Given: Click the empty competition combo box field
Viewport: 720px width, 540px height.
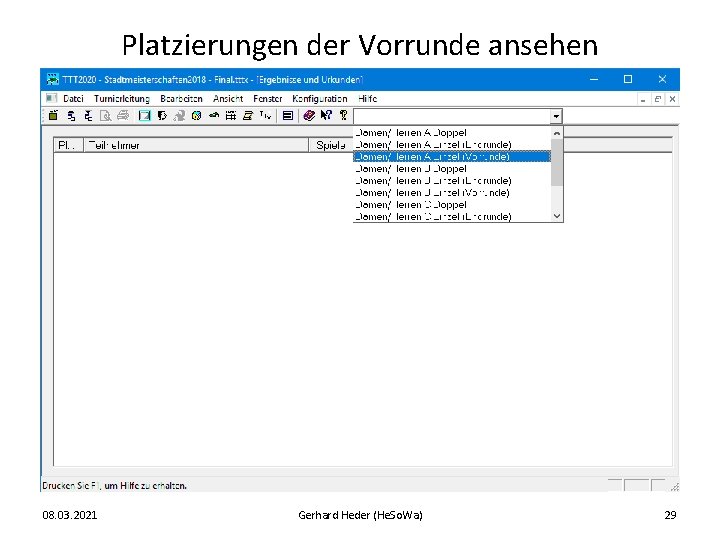Looking at the screenshot, I should [x=452, y=116].
